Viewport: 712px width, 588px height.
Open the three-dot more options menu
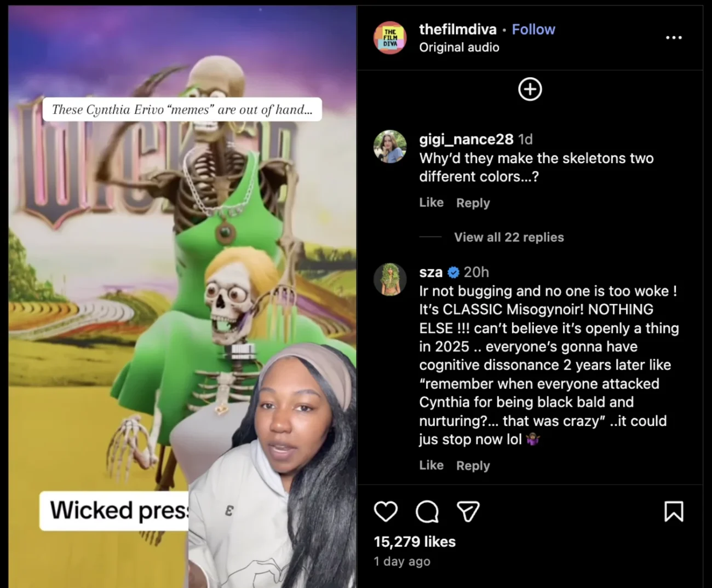click(x=674, y=37)
